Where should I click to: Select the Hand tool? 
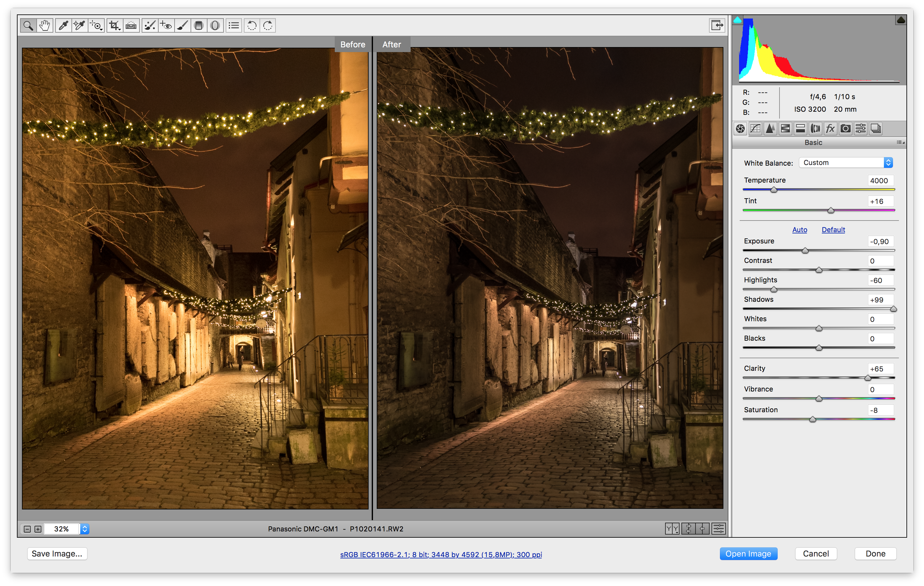tap(45, 25)
